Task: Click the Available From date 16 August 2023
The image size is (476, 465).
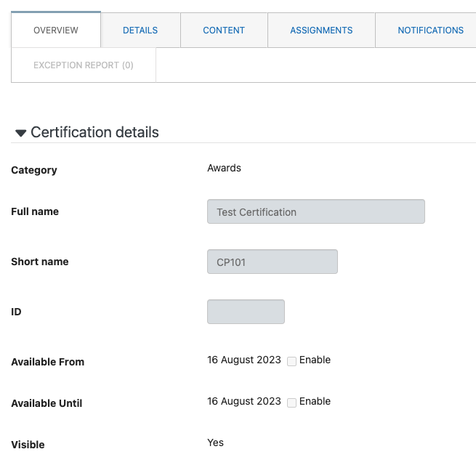Action: click(x=244, y=360)
